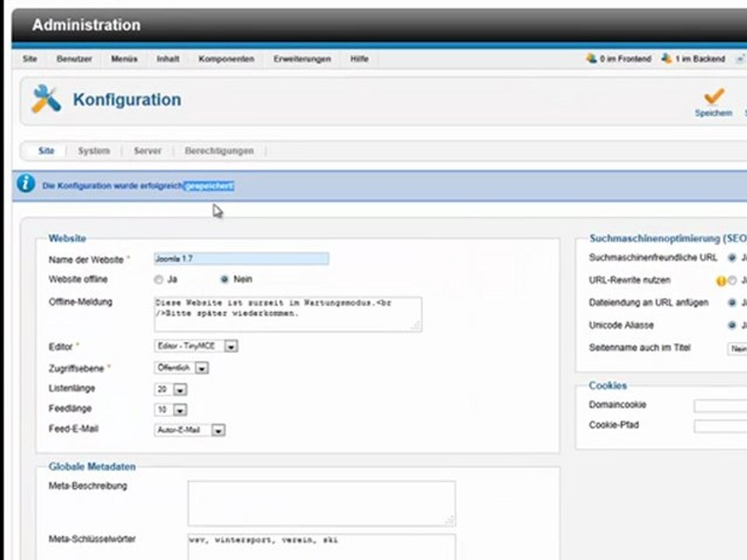The width and height of the screenshot is (747, 560).
Task: Open the Feed-E-Mail dropdown
Action: click(190, 430)
